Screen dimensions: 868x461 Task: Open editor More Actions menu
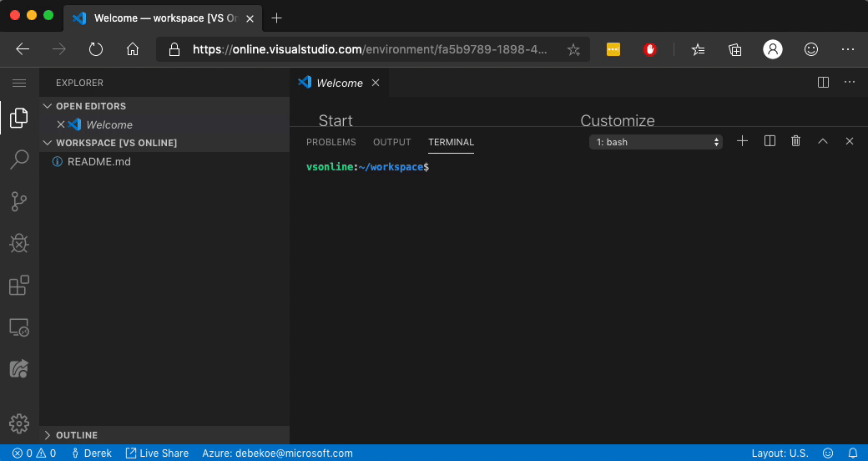coord(850,83)
